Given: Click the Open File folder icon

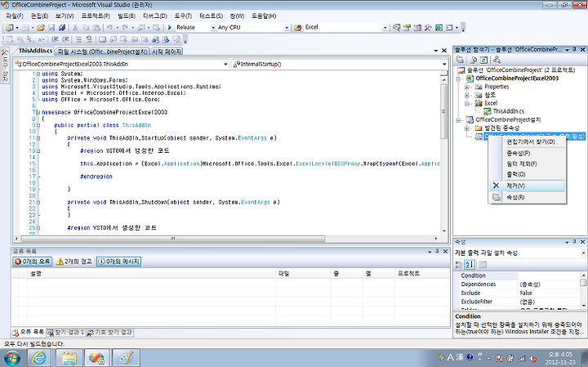Looking at the screenshot, I should click(x=41, y=28).
